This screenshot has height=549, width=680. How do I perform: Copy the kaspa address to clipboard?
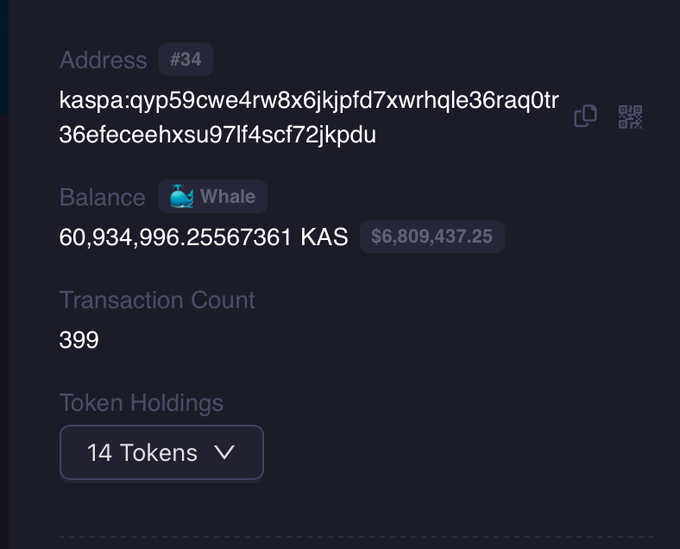[x=585, y=117]
